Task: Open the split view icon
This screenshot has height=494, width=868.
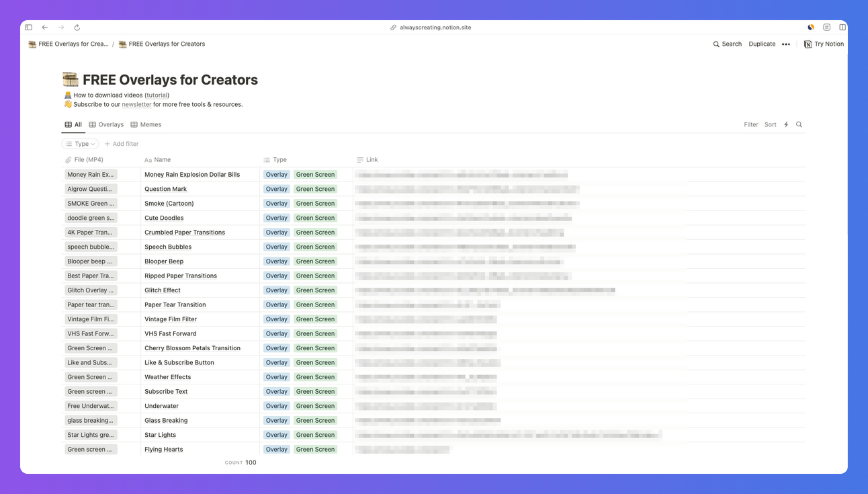Action: coord(842,28)
